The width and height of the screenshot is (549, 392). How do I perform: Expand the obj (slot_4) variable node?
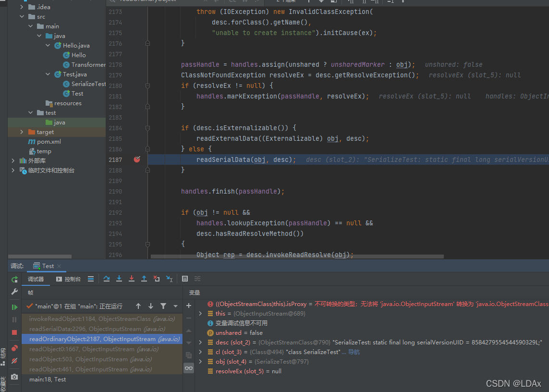pos(201,362)
